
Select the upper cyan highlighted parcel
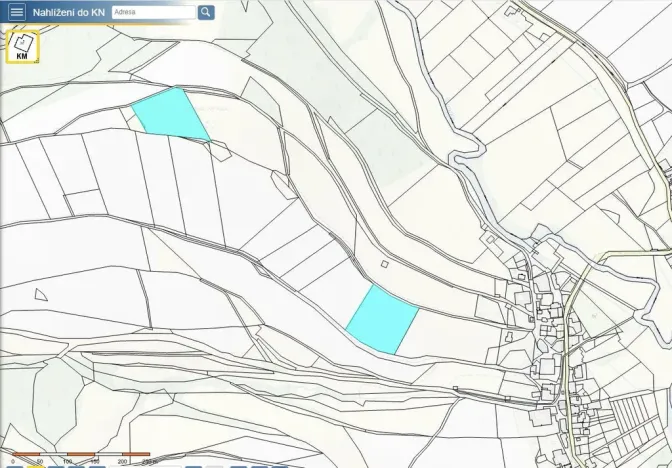pyautogui.click(x=171, y=114)
